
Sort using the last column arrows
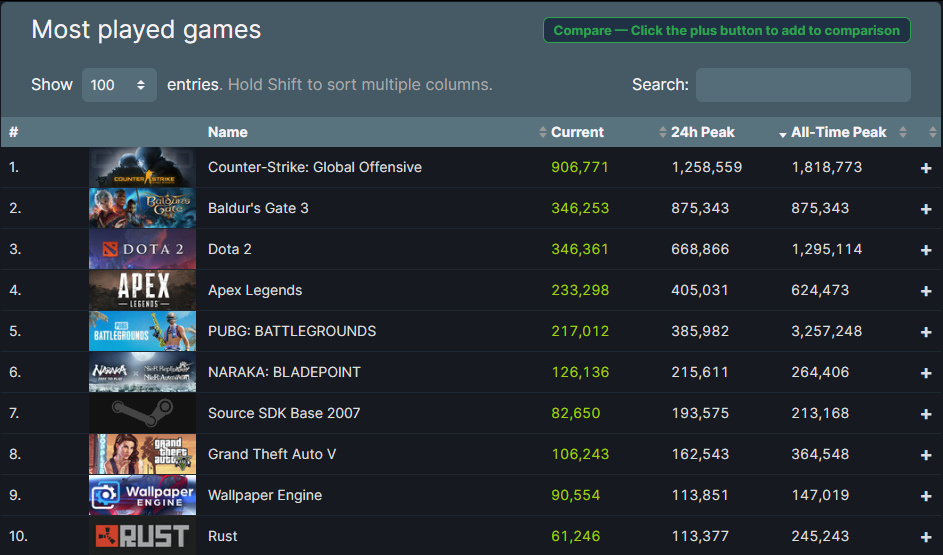coord(932,132)
